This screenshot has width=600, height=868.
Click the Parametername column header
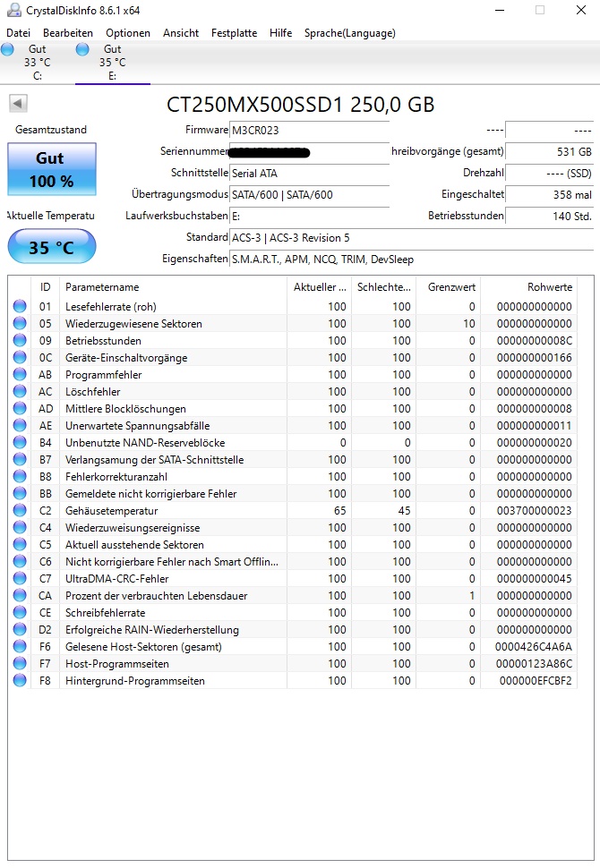pyautogui.click(x=173, y=286)
